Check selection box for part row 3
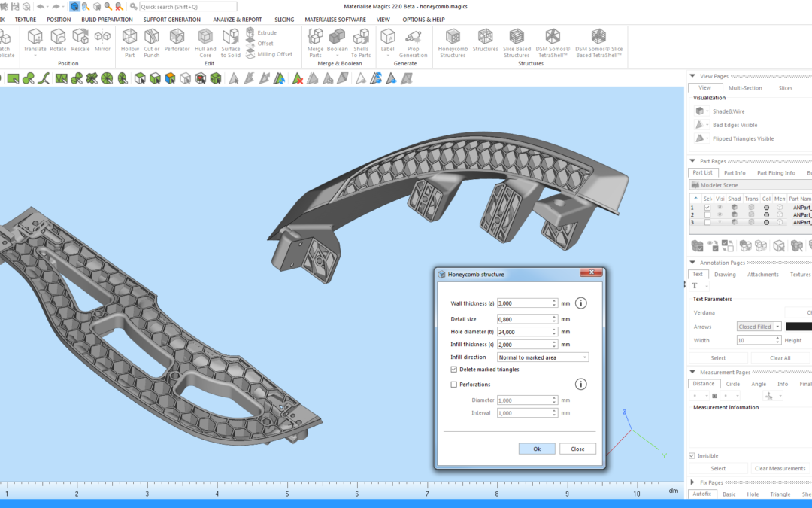 point(707,222)
